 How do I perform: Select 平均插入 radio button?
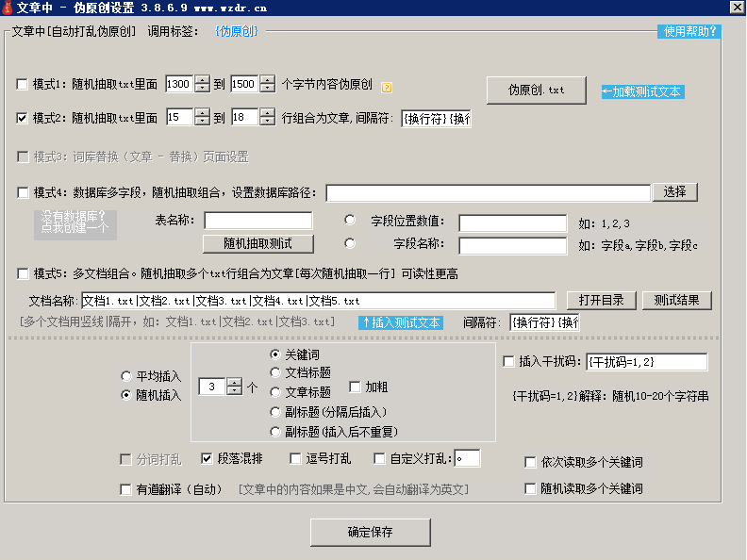(x=125, y=376)
